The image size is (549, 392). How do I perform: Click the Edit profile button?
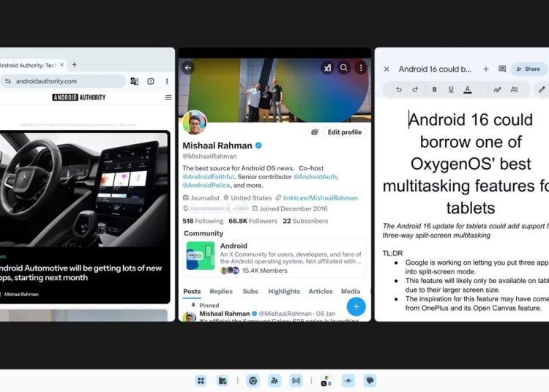pos(345,132)
